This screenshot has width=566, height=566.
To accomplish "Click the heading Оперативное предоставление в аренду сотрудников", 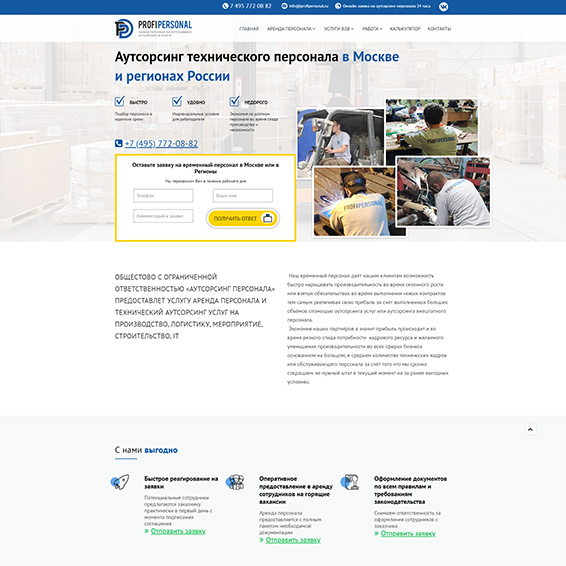I will point(296,490).
